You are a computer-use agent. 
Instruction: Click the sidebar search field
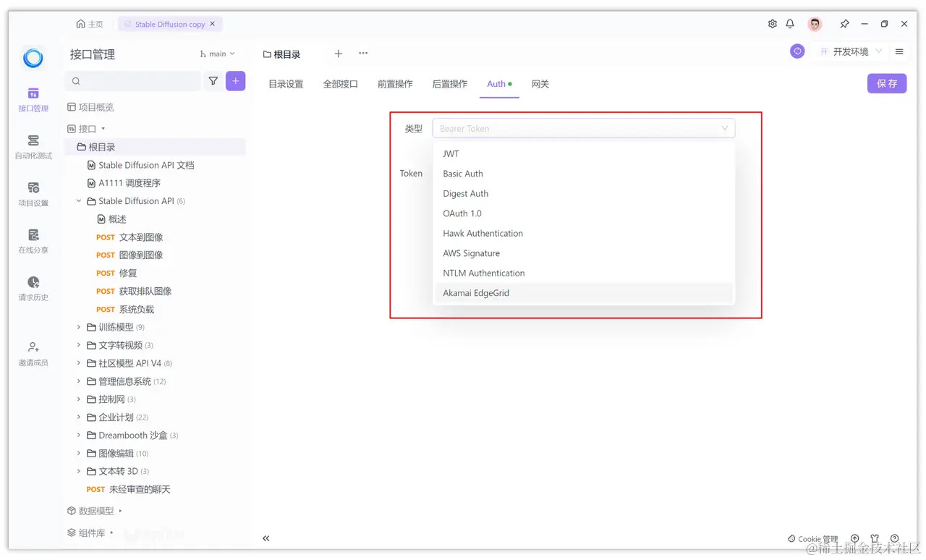tap(133, 81)
